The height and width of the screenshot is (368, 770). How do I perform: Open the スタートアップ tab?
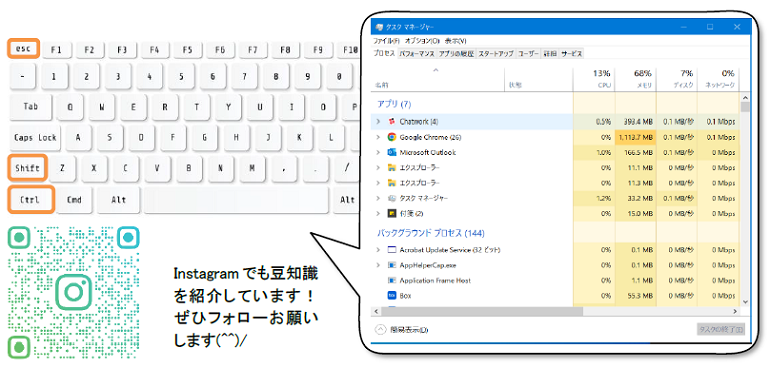[496, 54]
